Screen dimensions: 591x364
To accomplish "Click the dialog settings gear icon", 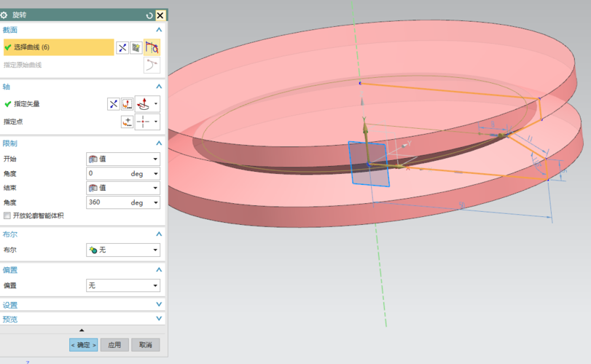I will [4, 15].
